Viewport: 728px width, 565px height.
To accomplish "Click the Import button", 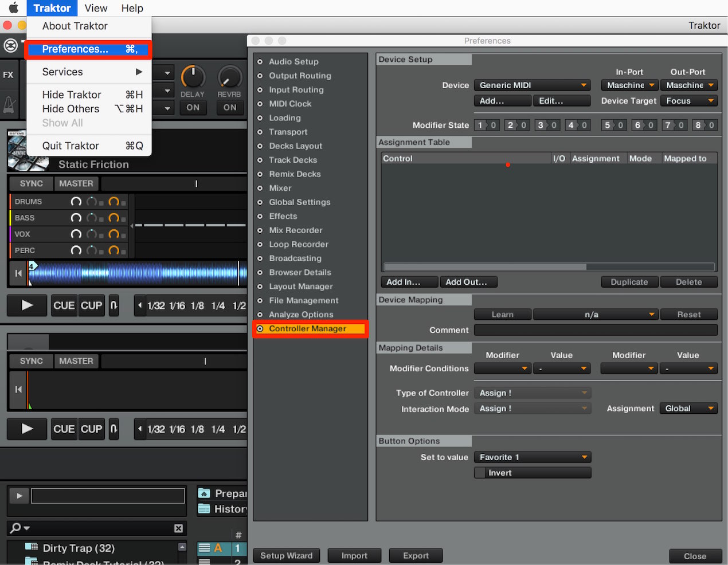I will (354, 555).
